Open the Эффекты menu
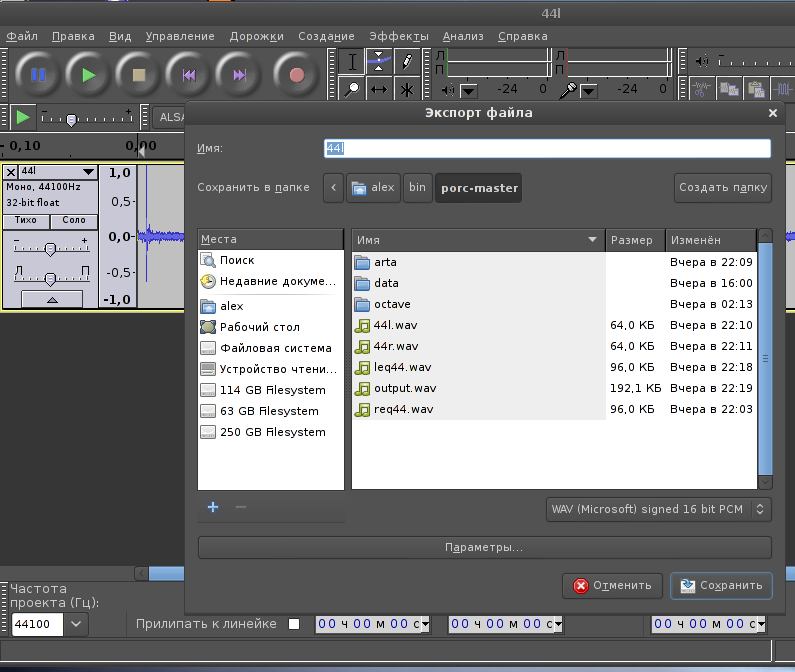 click(x=399, y=37)
